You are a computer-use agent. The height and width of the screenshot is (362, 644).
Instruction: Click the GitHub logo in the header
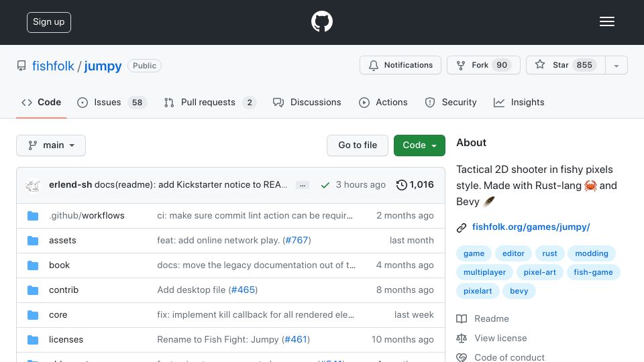pyautogui.click(x=321, y=21)
